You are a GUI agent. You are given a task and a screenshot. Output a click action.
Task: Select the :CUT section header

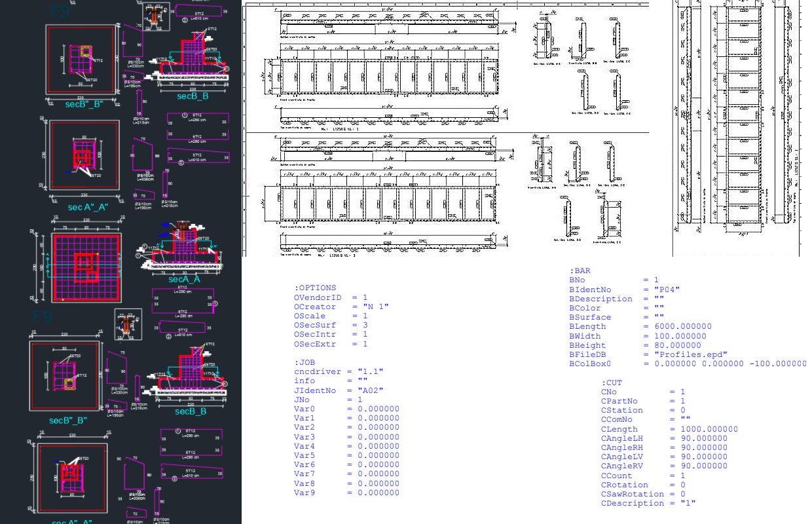612,383
